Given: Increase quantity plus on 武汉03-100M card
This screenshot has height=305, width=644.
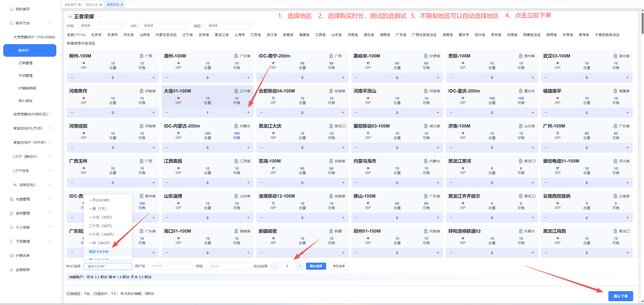Looking at the screenshot, I should (628, 78).
